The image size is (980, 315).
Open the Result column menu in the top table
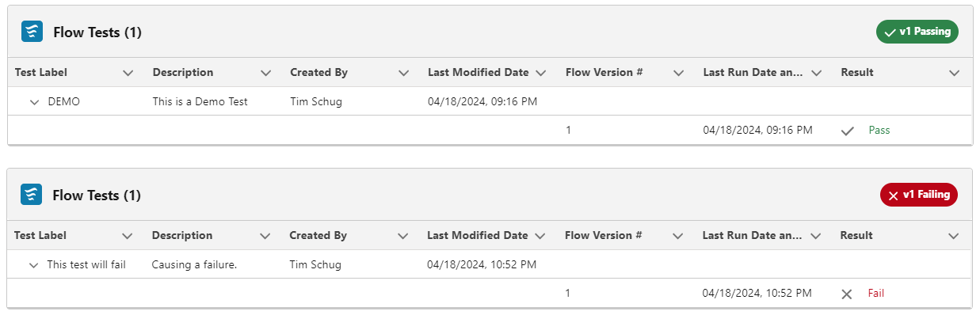click(954, 73)
